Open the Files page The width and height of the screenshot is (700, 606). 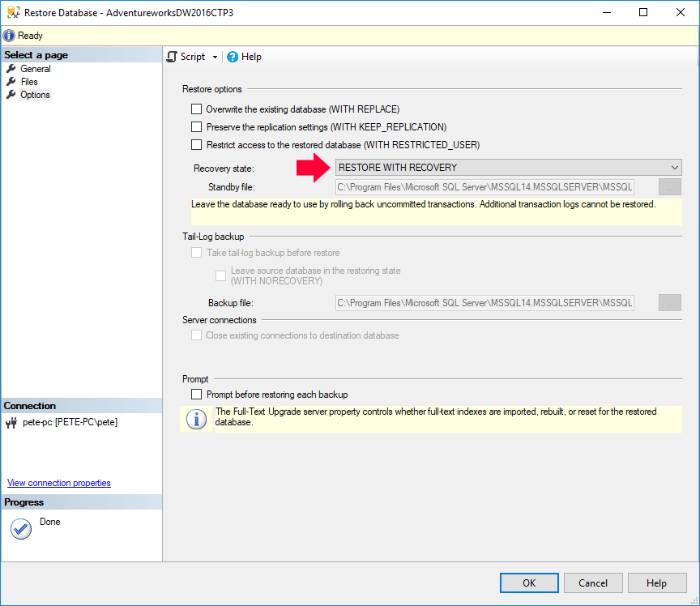pyautogui.click(x=29, y=82)
